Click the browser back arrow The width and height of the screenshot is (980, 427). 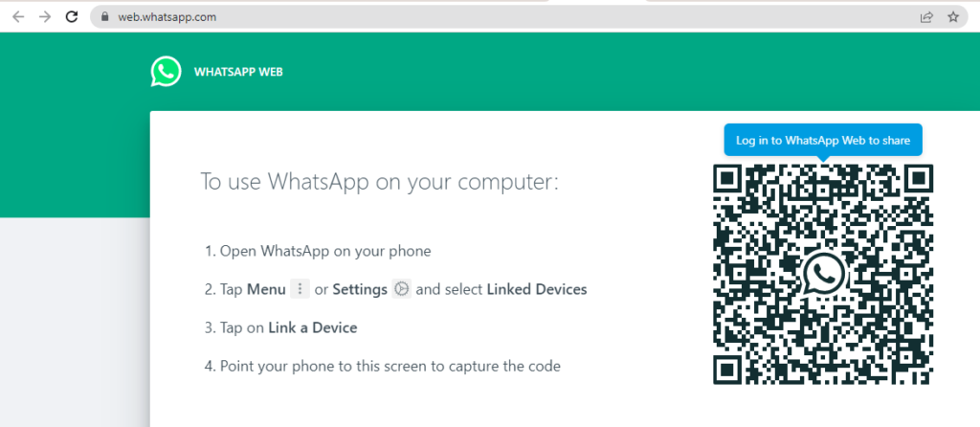18,16
